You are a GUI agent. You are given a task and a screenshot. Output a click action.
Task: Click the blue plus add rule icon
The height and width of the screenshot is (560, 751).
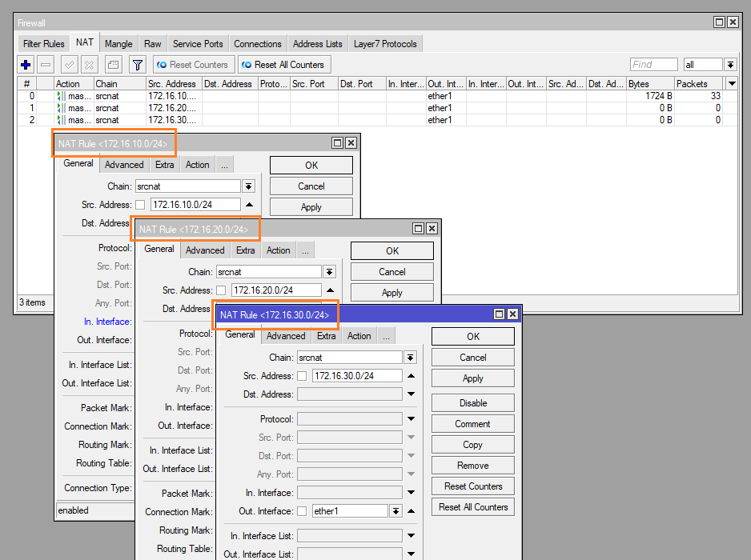point(26,65)
